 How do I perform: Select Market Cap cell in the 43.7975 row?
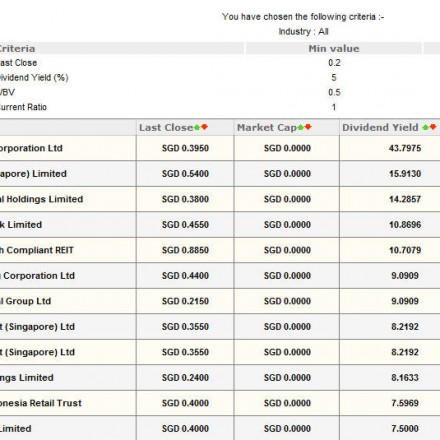(x=287, y=148)
